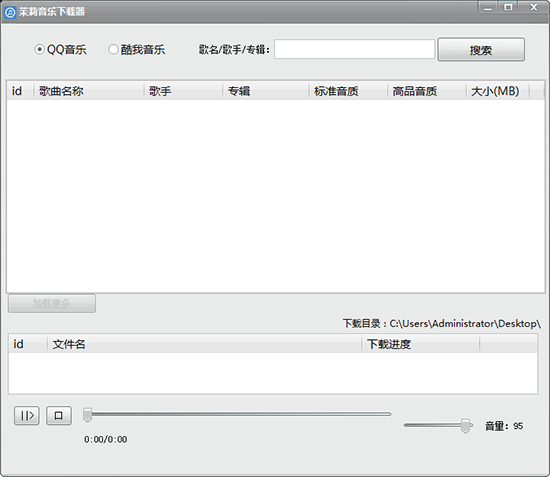Click the 歌手 column header
The width and height of the screenshot is (550, 477).
pos(183,91)
